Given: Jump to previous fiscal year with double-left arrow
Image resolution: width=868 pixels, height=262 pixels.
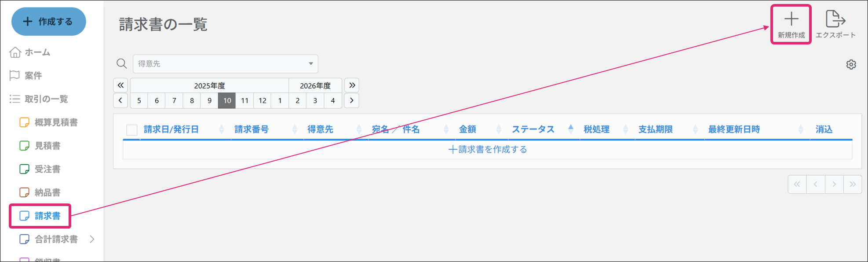Looking at the screenshot, I should coord(120,85).
